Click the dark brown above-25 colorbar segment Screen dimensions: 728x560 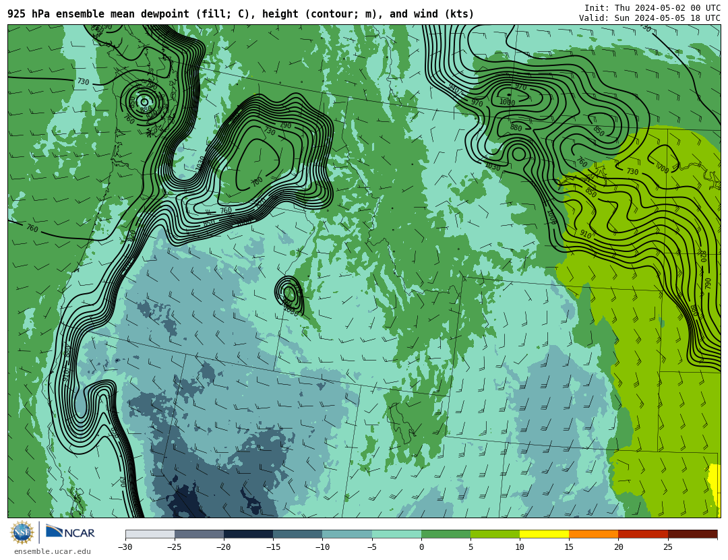pos(692,534)
